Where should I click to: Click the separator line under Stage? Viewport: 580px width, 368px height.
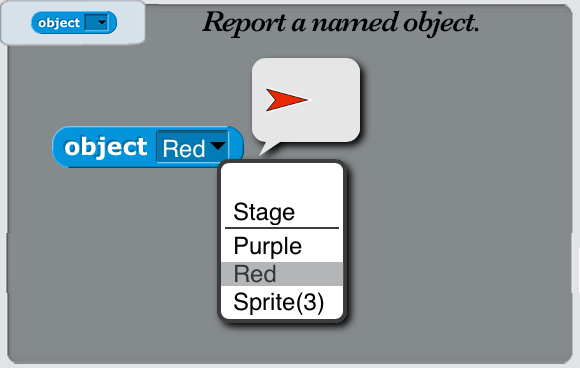(x=282, y=228)
